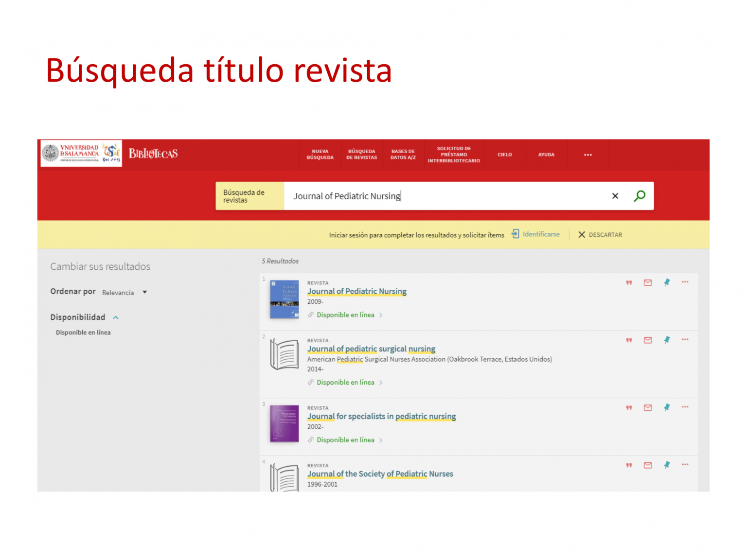The height and width of the screenshot is (560, 747).
Task: Expand Disponible en línea for Journal of Pediatric Nursing
Action: [x=345, y=315]
